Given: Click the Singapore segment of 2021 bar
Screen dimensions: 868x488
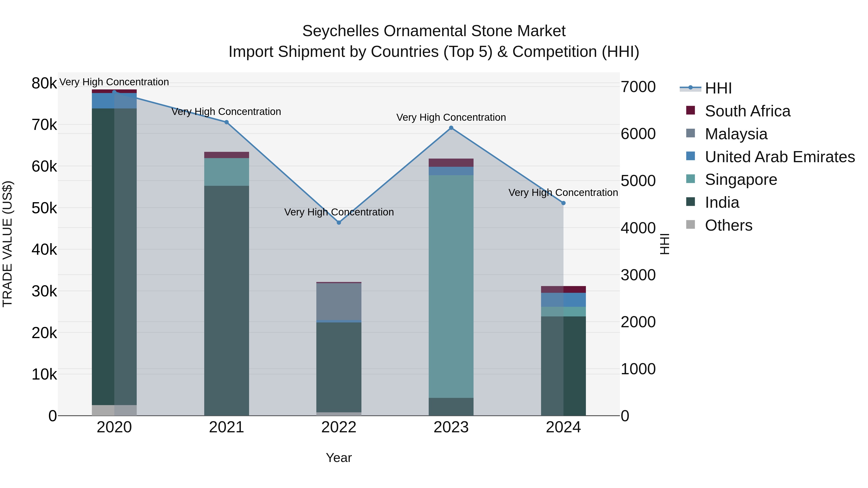Looking at the screenshot, I should 226,172.
